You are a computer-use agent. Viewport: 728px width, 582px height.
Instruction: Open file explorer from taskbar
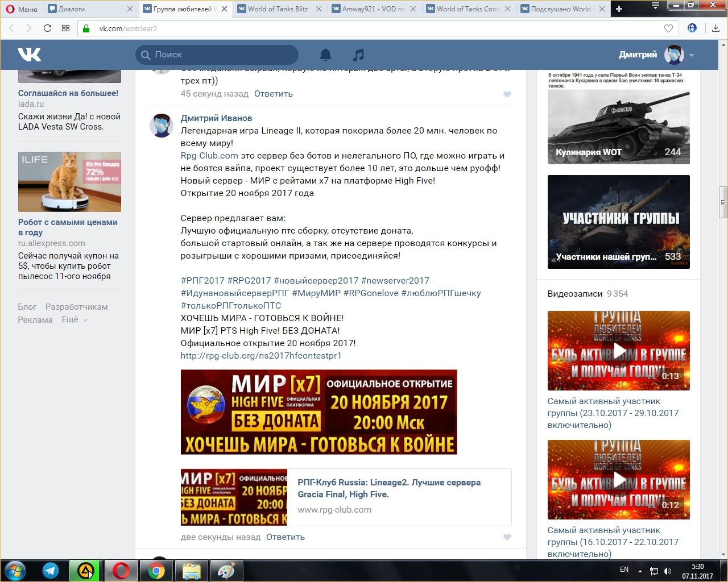click(191, 571)
